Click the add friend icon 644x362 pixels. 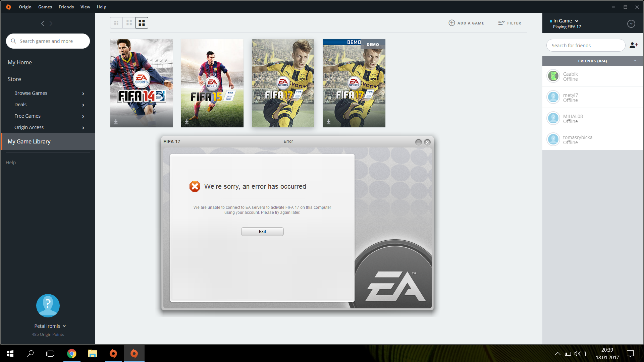(x=634, y=45)
